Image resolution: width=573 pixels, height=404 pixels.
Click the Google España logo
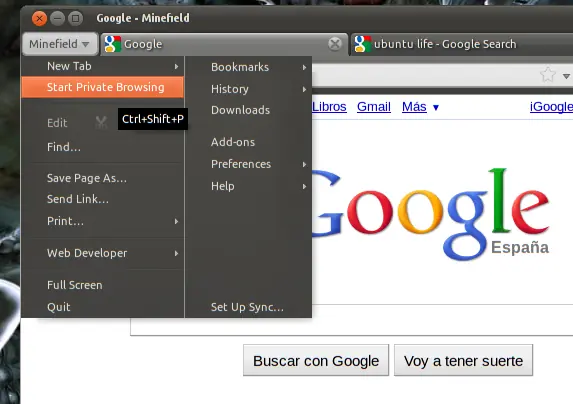click(429, 214)
